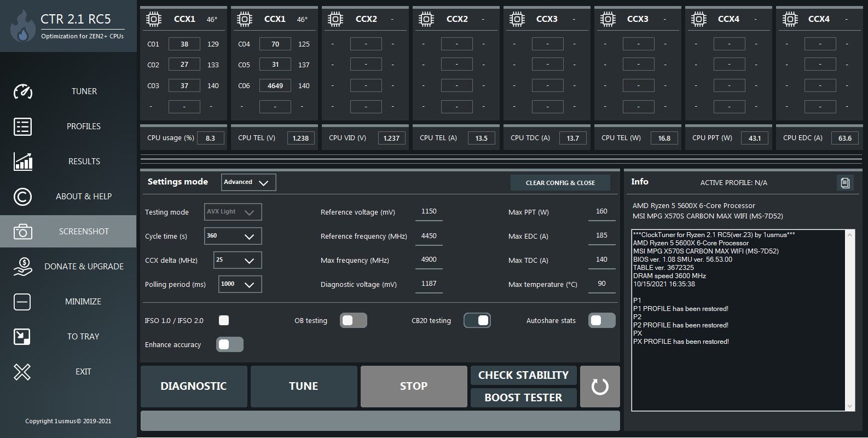This screenshot has width=868, height=438.
Task: Click the Exit X icon
Action: (22, 372)
